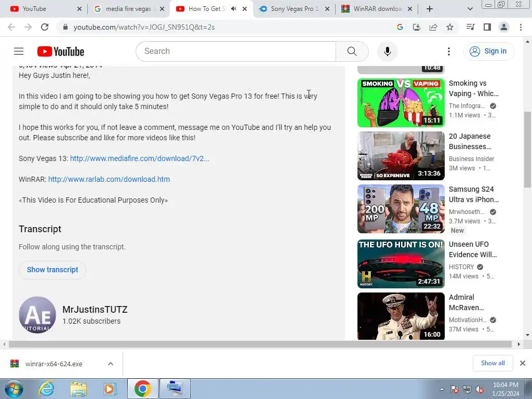Open the Windows Start menu
The width and height of the screenshot is (532, 399).
coord(14,389)
